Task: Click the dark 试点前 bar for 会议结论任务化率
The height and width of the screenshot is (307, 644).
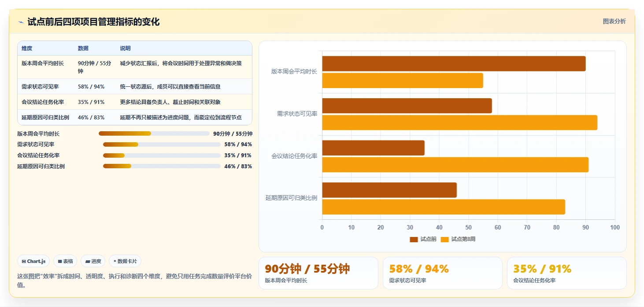Action: click(373, 148)
